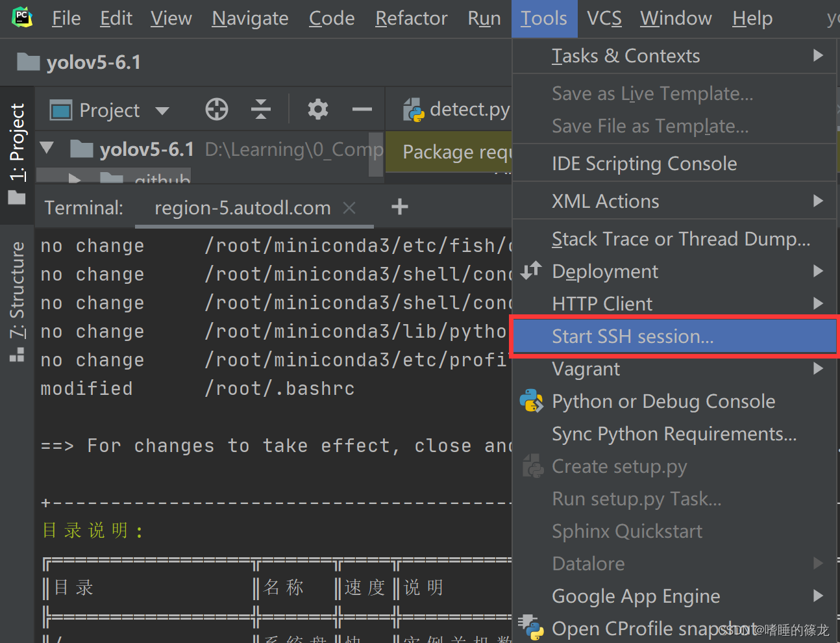
Task: Click the Package requirements notification banner
Action: point(449,152)
